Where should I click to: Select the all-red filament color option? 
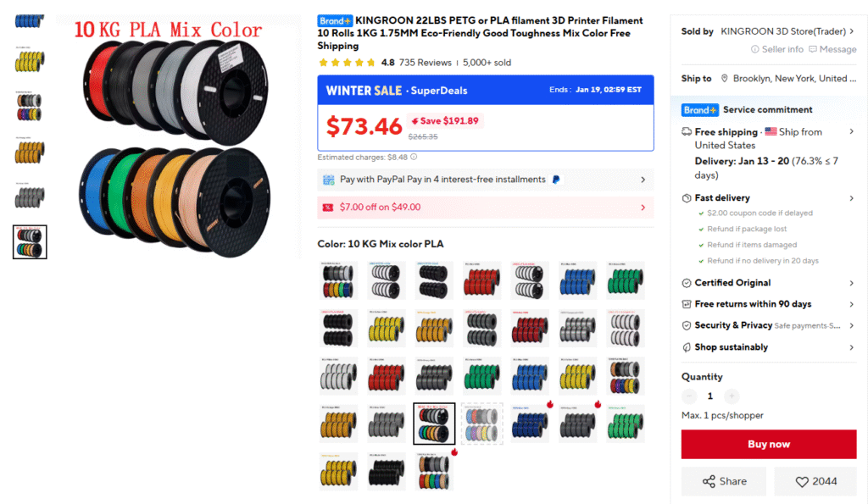tap(481, 280)
